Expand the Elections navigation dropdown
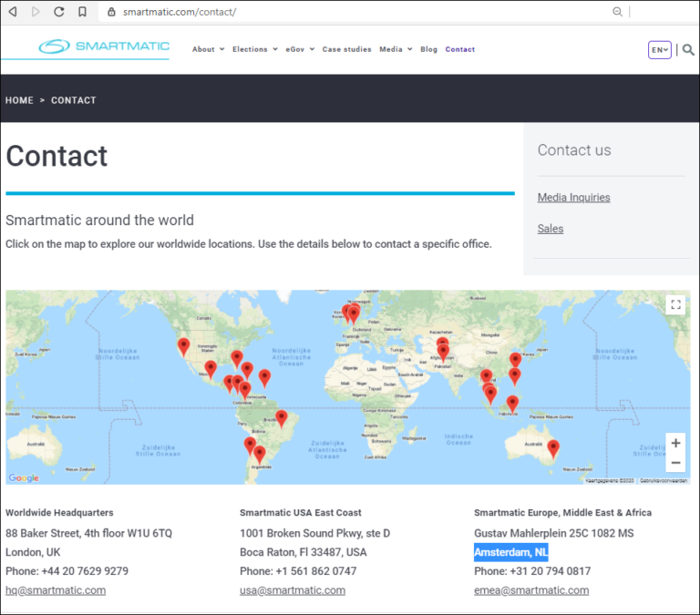 pos(254,49)
